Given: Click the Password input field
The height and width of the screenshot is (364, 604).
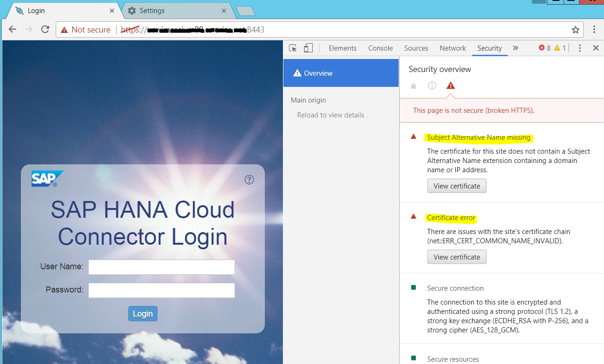Looking at the screenshot, I should tap(162, 290).
